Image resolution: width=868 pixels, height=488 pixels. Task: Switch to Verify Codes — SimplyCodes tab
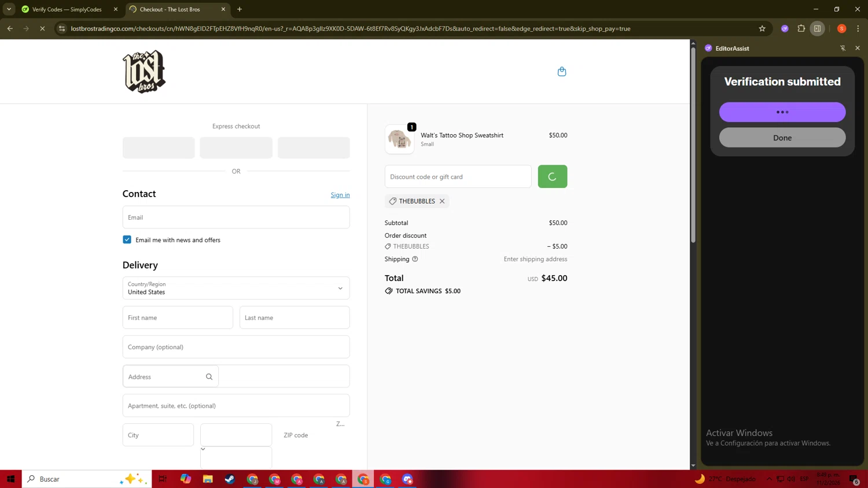coord(67,9)
